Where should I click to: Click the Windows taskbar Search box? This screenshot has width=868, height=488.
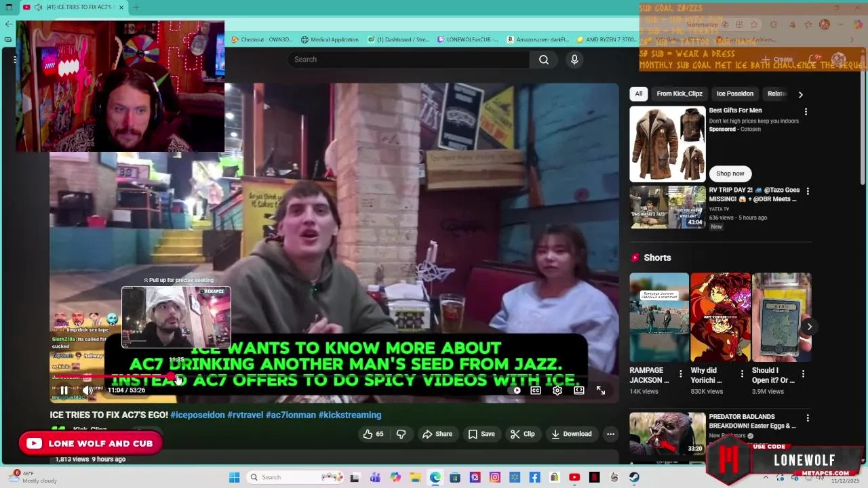point(295,477)
